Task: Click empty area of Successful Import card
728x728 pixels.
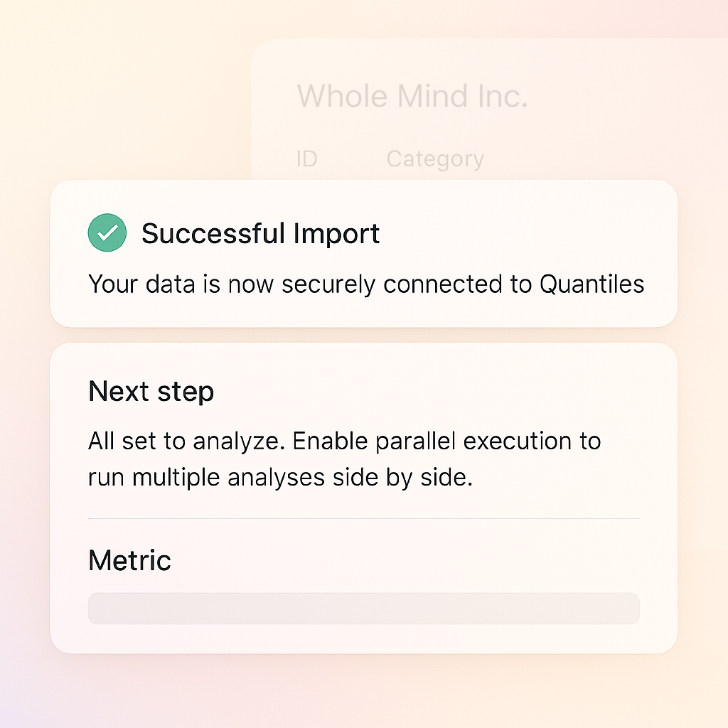Action: click(525, 232)
